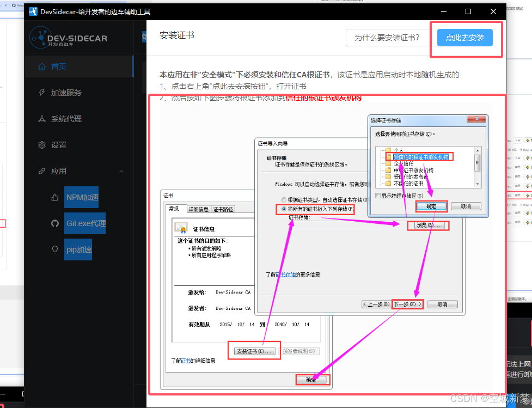
Task: Click the text 颁发给: Dev-Sidecar CA
Action: coord(219,293)
